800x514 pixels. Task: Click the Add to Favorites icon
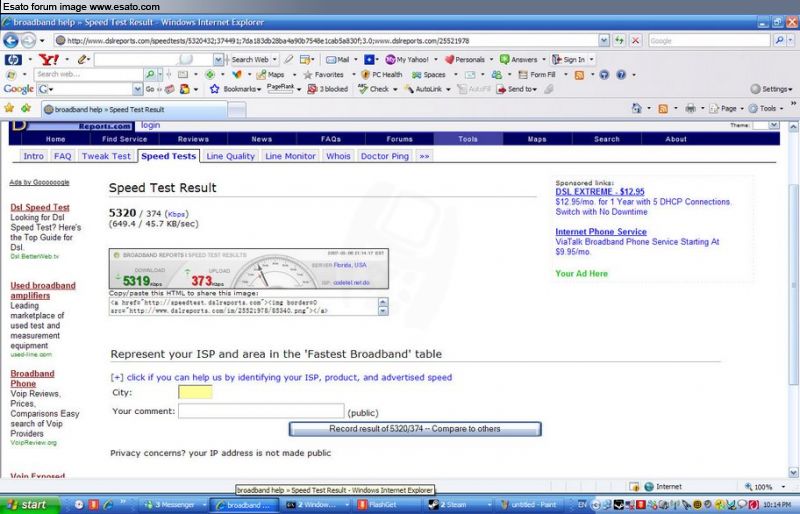(x=26, y=108)
